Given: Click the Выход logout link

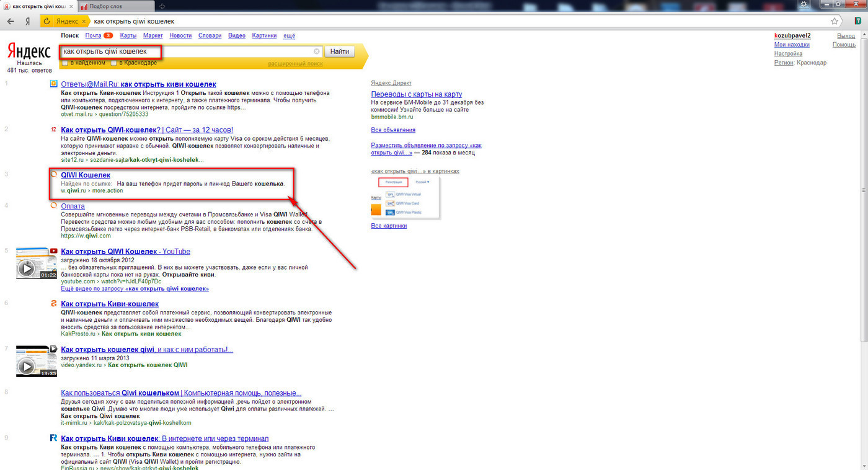Looking at the screenshot, I should tap(846, 36).
